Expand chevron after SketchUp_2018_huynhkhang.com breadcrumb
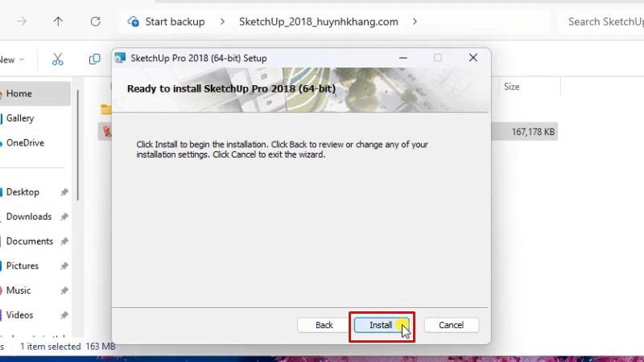The width and height of the screenshot is (644, 362). 415,22
